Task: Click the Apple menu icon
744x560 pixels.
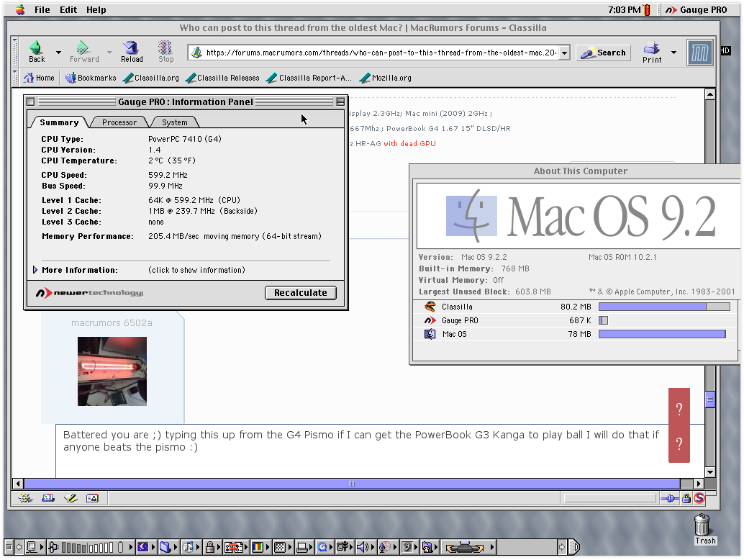Action: 20,9
